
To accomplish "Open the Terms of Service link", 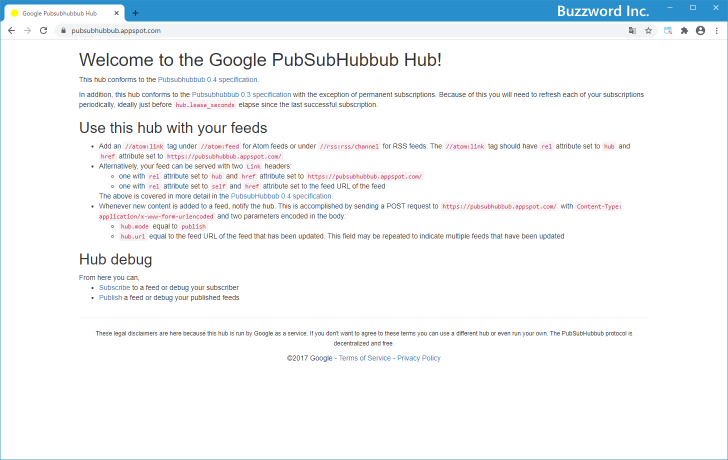I will [364, 358].
